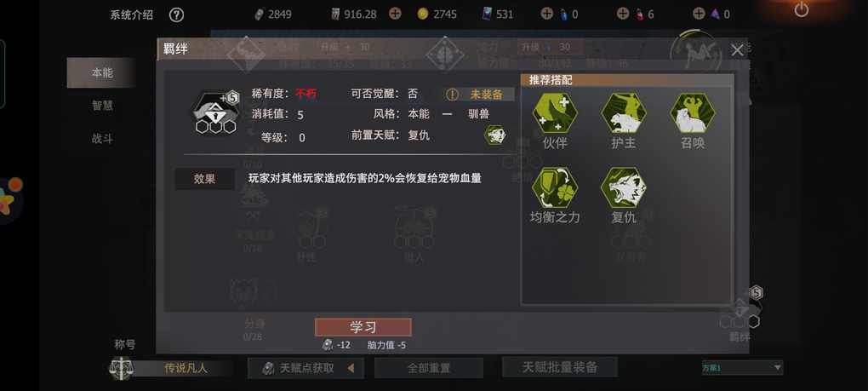Screen dimensions: 868x391
Task: Switch to the 本能 tab
Action: click(102, 72)
